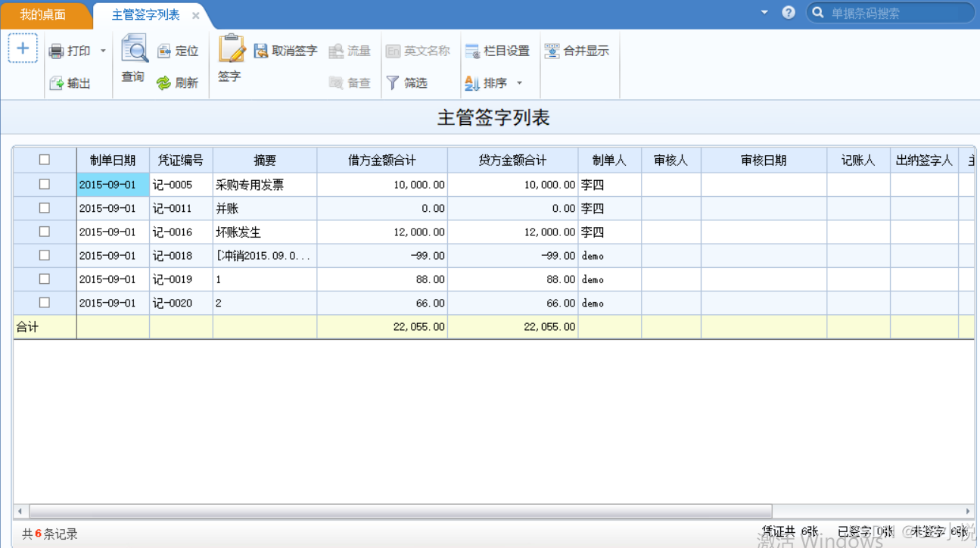Click the 筛选 filter funnel icon
The height and width of the screenshot is (548, 980).
tap(393, 83)
